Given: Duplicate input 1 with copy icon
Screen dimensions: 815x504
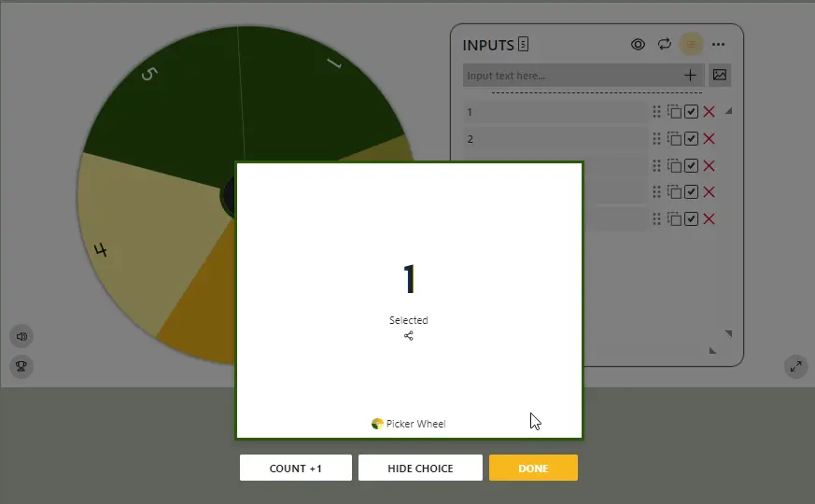Looking at the screenshot, I should (x=674, y=112).
